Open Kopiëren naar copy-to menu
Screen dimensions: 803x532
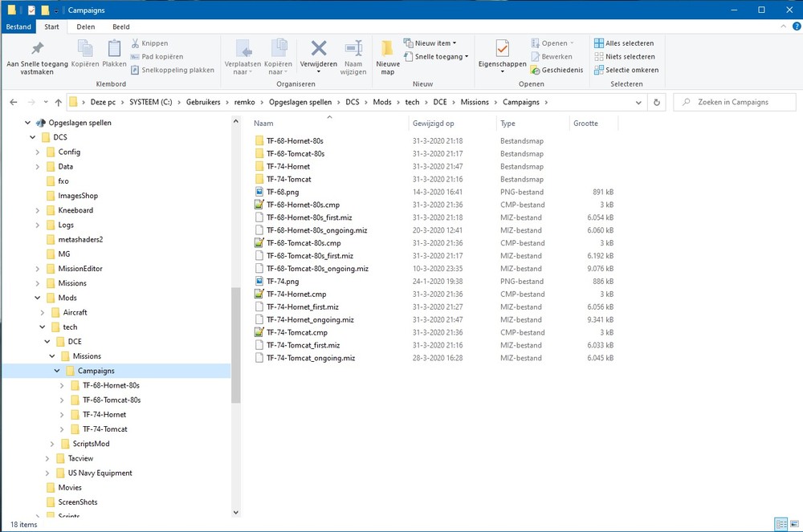click(278, 57)
